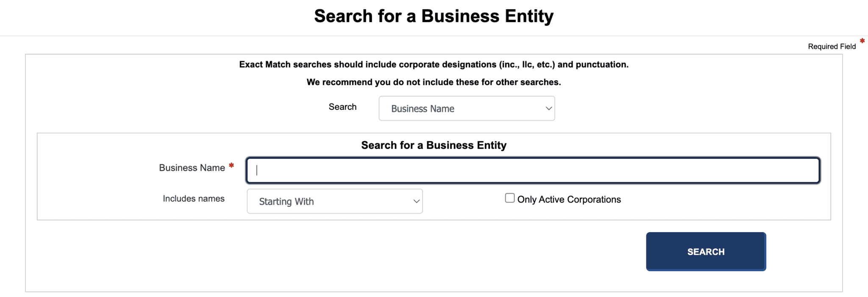This screenshot has height=297, width=868.
Task: Click the red asterisk next to Business Name
Action: tap(231, 165)
